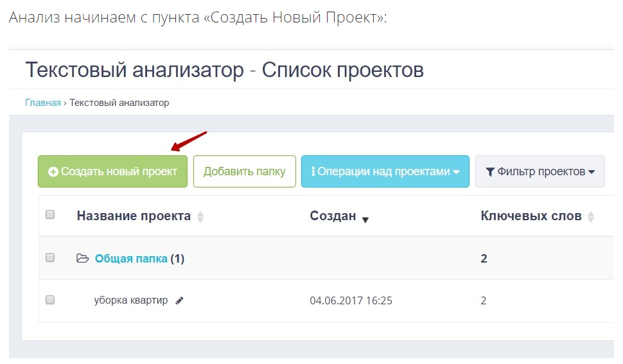This screenshot has width=623, height=364.
Task: Tick the checkbox for "уборка квартир" row
Action: click(x=50, y=300)
